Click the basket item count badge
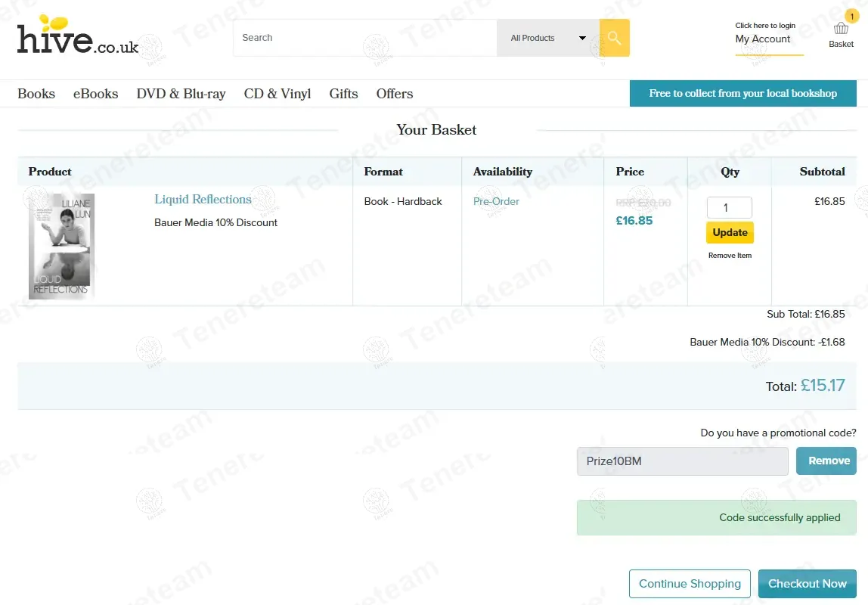The height and width of the screenshot is (605, 868). [852, 16]
